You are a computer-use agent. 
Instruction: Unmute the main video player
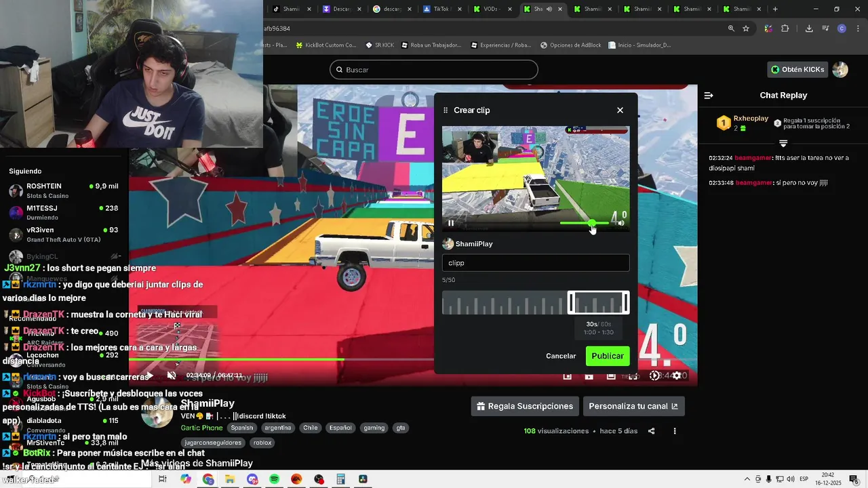point(172,375)
